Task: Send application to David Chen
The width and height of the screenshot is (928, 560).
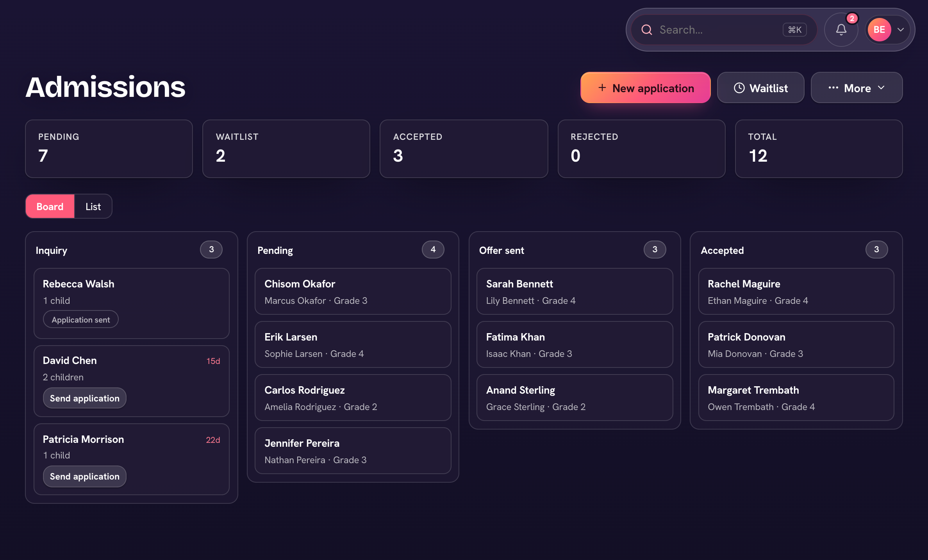Action: tap(84, 398)
